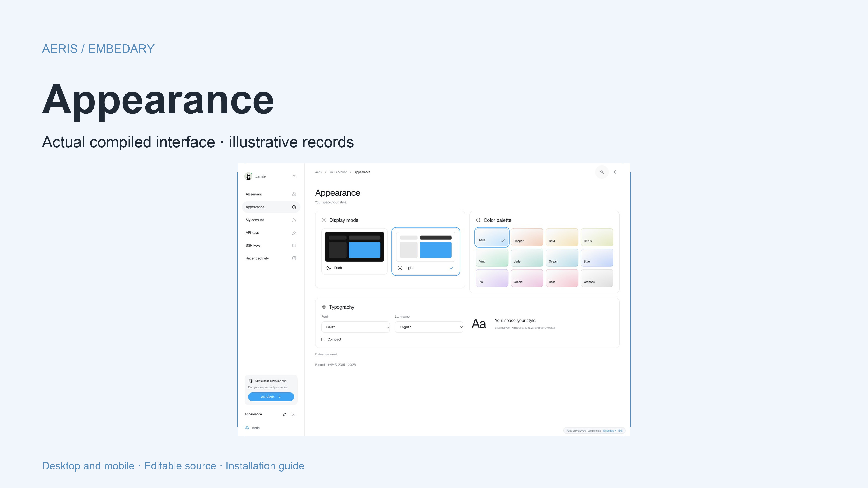Choose the Copper color palette
The image size is (868, 488).
[x=527, y=237]
